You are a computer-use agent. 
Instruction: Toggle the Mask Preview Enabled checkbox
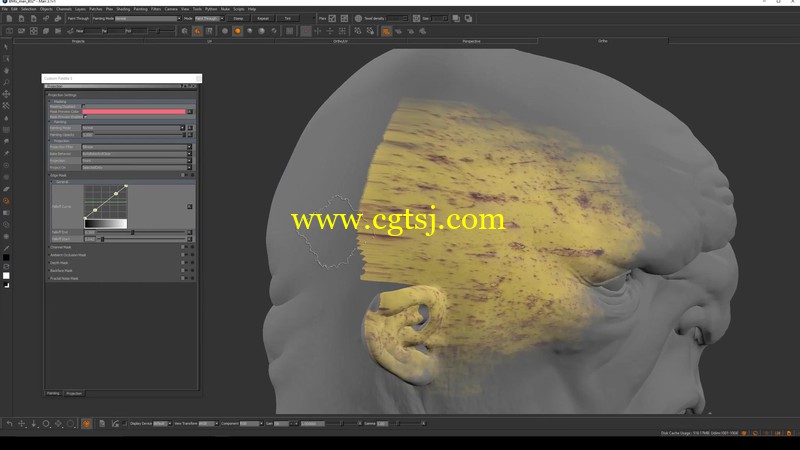click(x=85, y=116)
